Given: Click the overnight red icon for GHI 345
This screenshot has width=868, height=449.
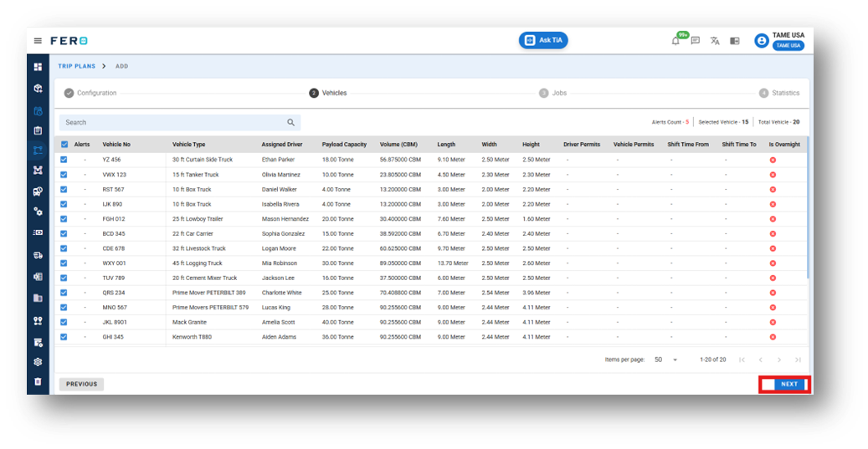Looking at the screenshot, I should coord(773,337).
